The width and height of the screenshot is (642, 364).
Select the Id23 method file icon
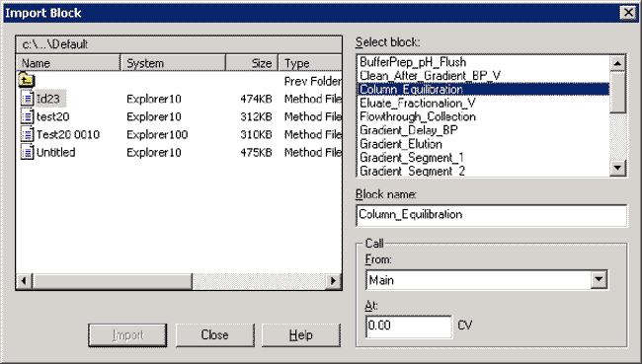point(27,99)
